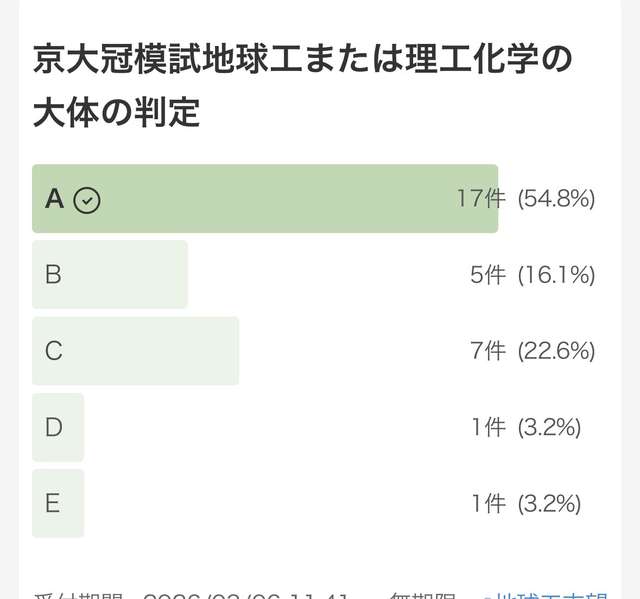Image resolution: width=640 pixels, height=599 pixels.
Task: Click the 1件 (3.2%) count for D
Action: pos(526,427)
